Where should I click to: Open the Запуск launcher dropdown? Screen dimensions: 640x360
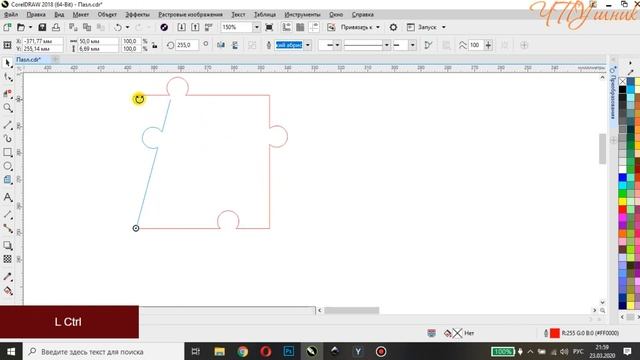(x=444, y=27)
